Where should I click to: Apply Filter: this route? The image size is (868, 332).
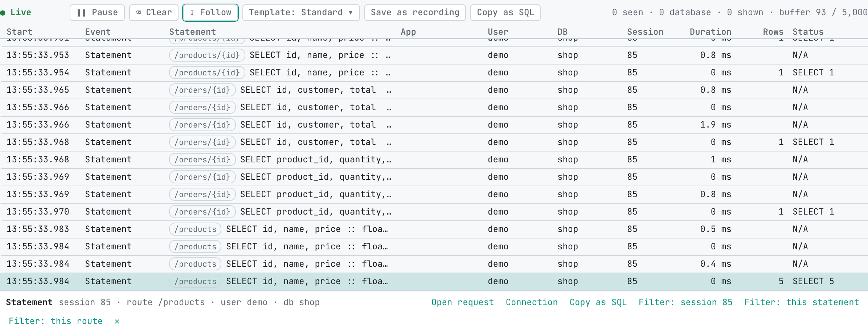(56, 321)
